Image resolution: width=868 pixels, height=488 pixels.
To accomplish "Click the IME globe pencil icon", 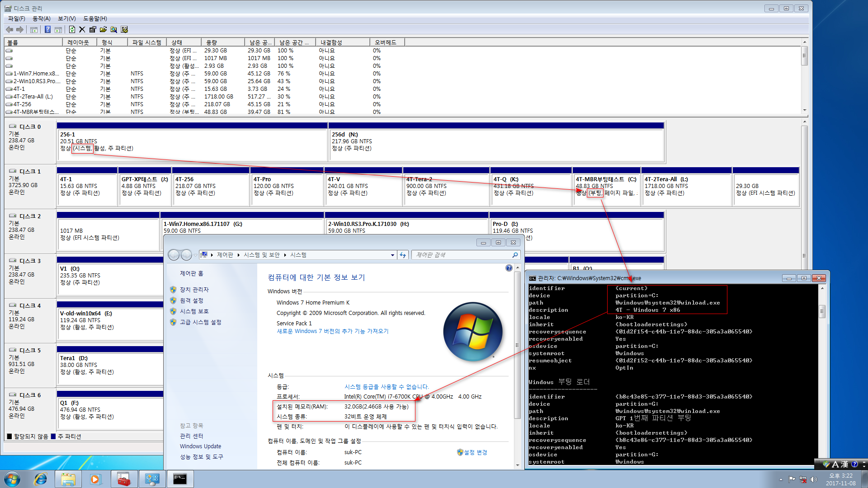I will coord(826,464).
